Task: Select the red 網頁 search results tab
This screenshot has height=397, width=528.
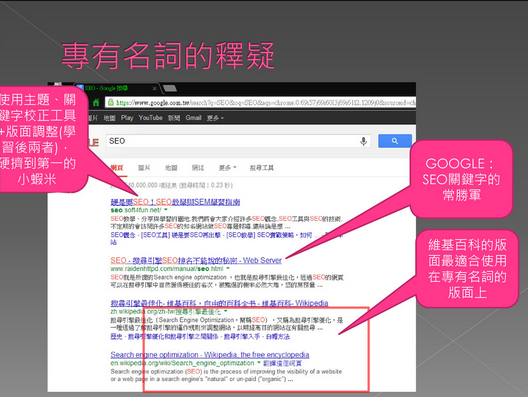Action: pos(117,168)
